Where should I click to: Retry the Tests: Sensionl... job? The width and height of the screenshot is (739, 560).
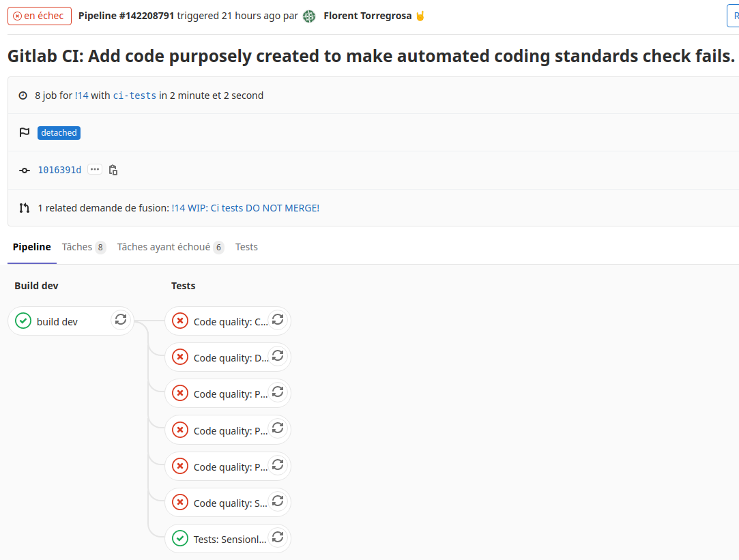[278, 538]
